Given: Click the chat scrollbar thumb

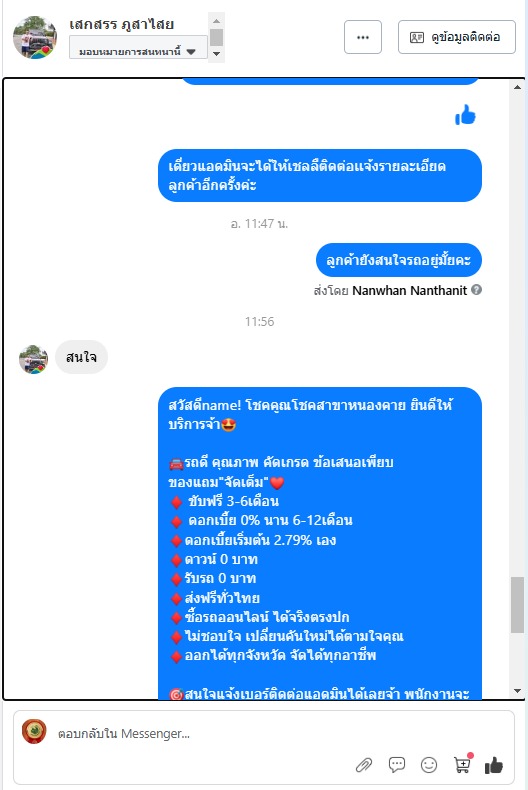Looking at the screenshot, I should 517,605.
